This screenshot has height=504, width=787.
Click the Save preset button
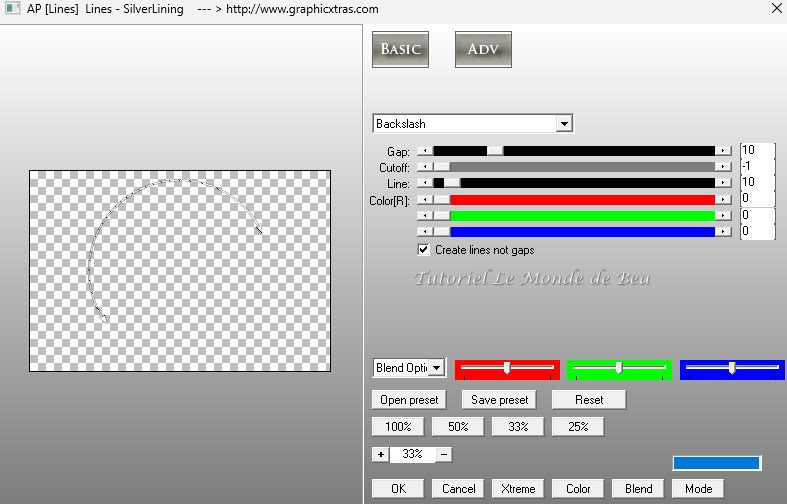499,400
